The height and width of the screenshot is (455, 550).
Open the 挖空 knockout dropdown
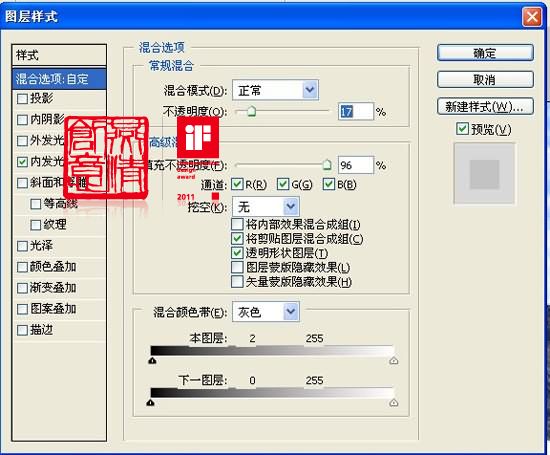pyautogui.click(x=266, y=207)
